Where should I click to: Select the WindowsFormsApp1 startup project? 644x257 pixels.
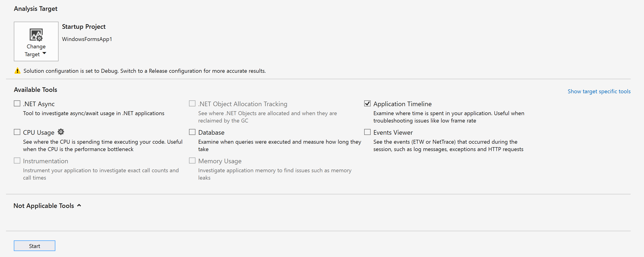point(87,39)
